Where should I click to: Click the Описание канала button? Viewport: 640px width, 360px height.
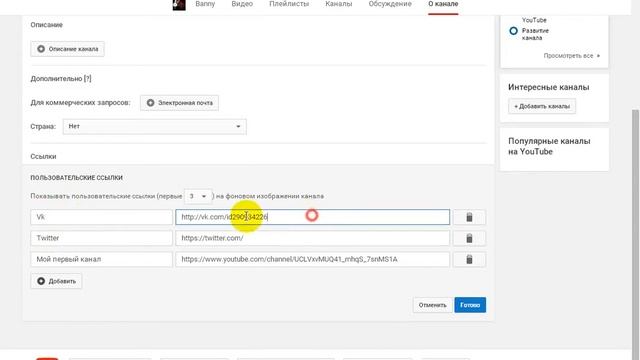(x=67, y=49)
